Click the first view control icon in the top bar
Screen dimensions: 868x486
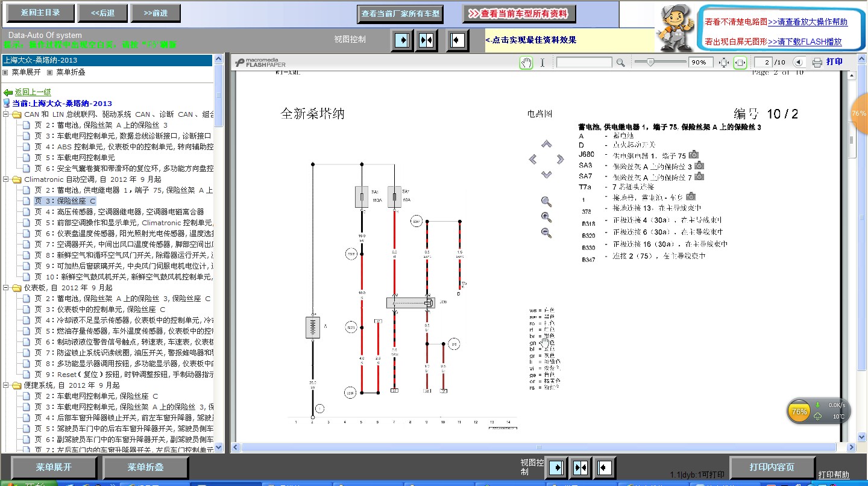click(401, 40)
